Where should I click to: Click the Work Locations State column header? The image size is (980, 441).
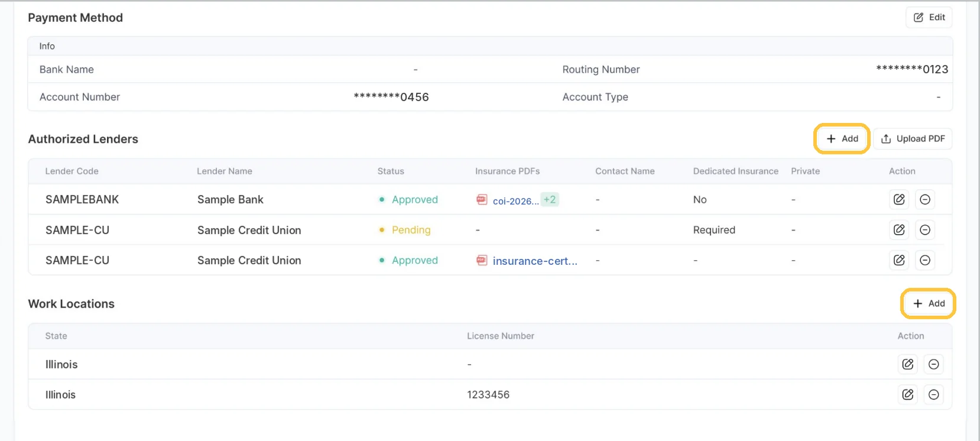coord(56,336)
